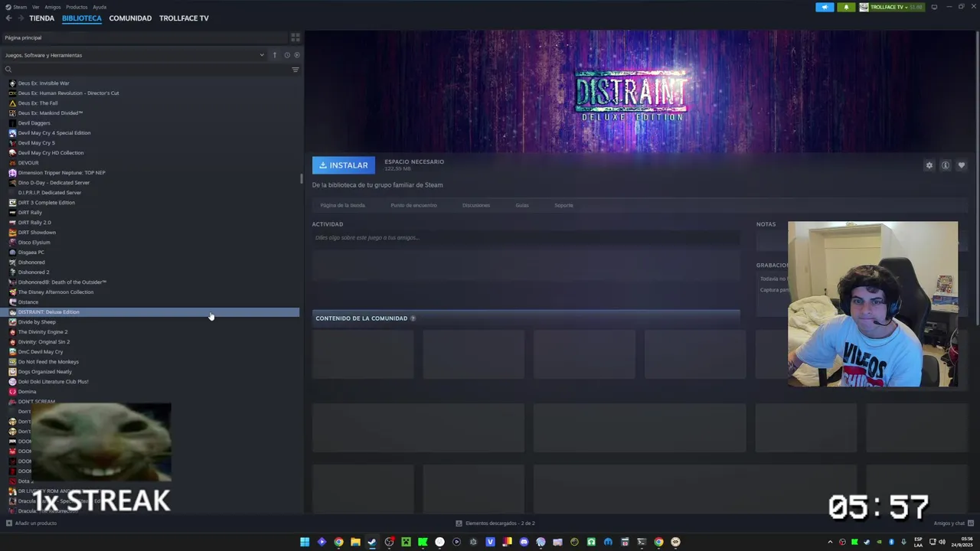Select DiRT Rally 2.0 in list

click(34, 223)
